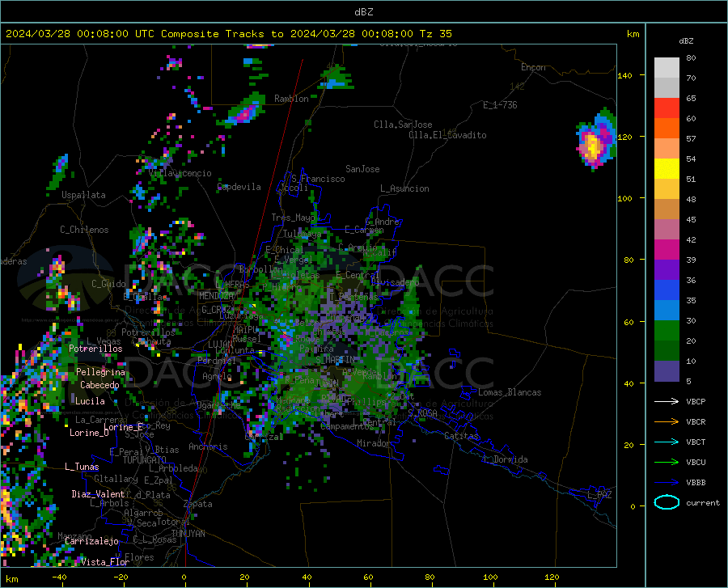Click the Lucila station label
This screenshot has width=728, height=588.
(90, 401)
